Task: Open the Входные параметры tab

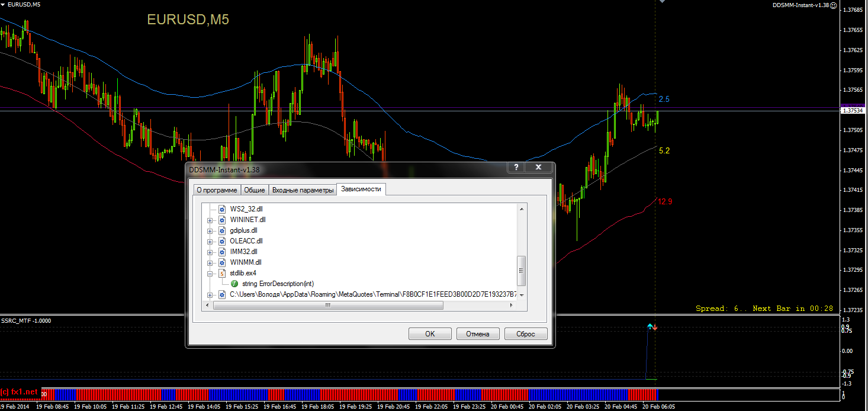Action: 303,190
